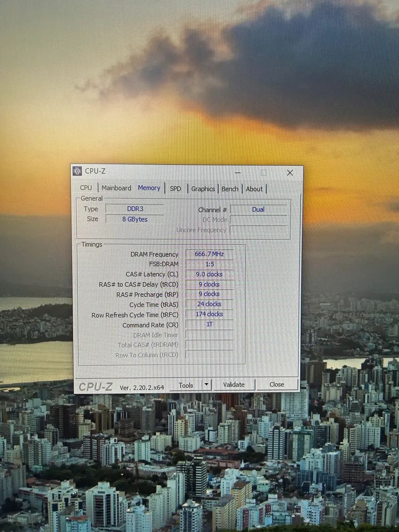The width and height of the screenshot is (399, 532).
Task: Select the Memory tab
Action: [149, 188]
